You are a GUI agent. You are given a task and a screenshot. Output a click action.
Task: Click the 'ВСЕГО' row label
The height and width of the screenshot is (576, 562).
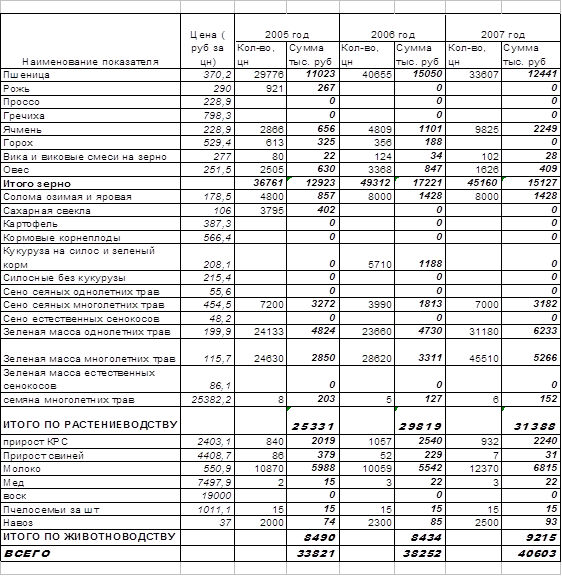(90, 553)
